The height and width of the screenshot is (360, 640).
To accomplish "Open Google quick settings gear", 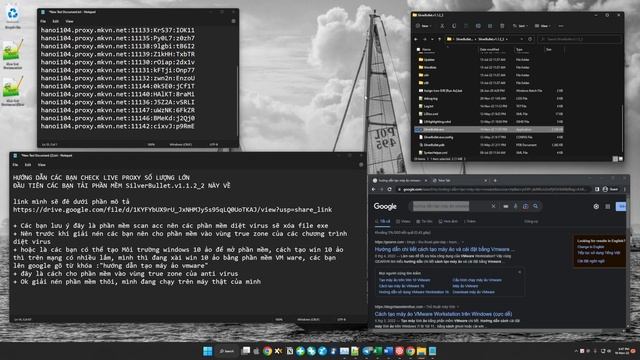I will pyautogui.click(x=596, y=207).
